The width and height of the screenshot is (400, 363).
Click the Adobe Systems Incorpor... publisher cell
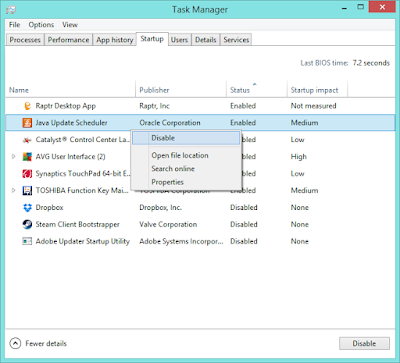[181, 241]
